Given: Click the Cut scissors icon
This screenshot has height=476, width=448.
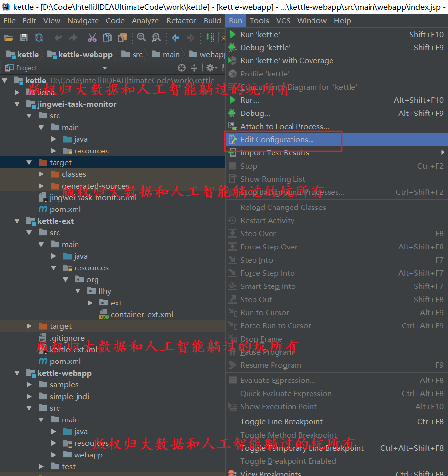Looking at the screenshot, I should point(92,38).
